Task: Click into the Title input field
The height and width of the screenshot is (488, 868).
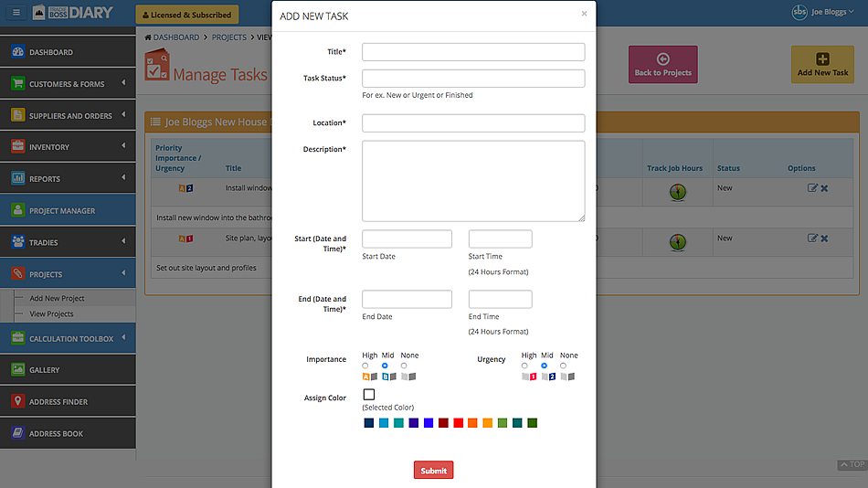Action: coord(472,52)
